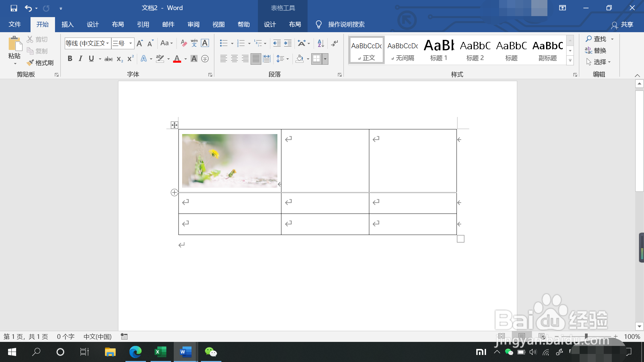Expand the borders dropdown arrow
This screenshot has height=362, width=644.
(325, 59)
